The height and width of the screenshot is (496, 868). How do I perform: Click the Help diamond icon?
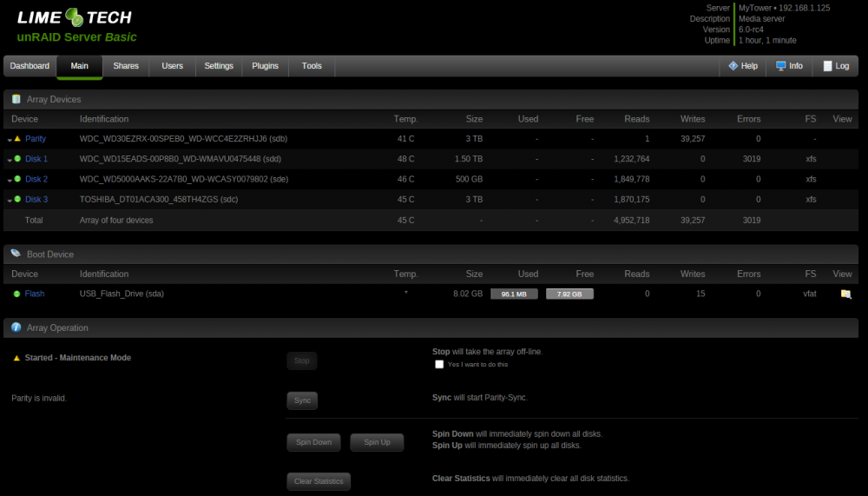click(x=733, y=66)
